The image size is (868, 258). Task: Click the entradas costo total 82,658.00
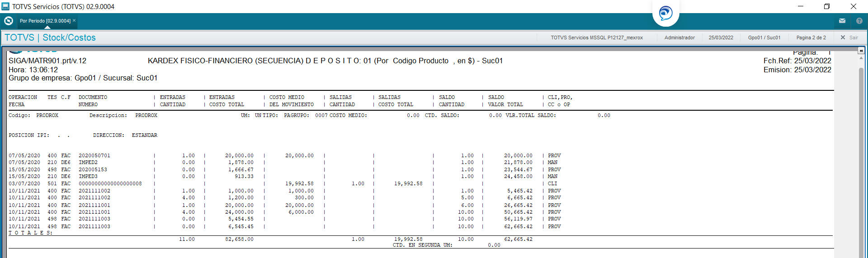tap(239, 239)
